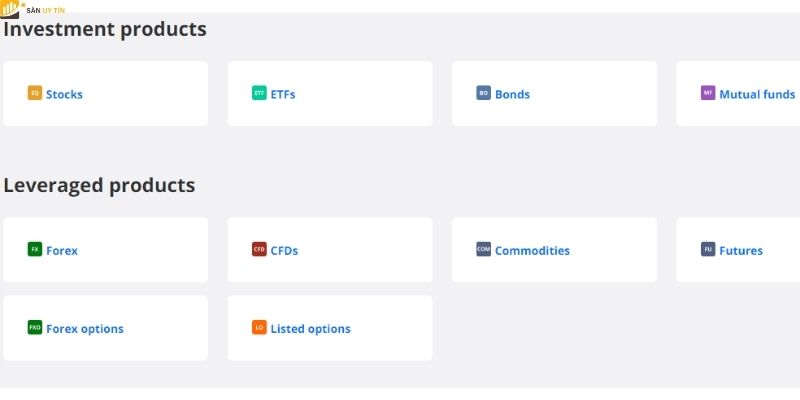Open the Mutual funds link
800x400 pixels.
[x=757, y=95]
